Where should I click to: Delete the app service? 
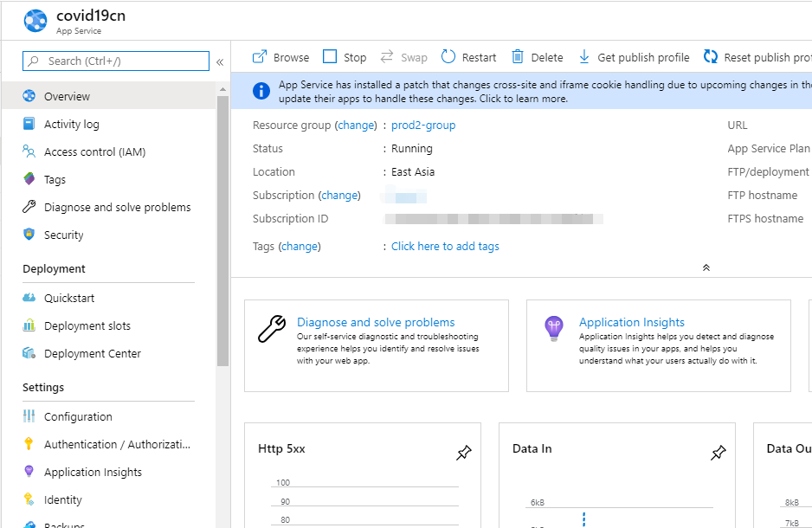[x=538, y=57]
